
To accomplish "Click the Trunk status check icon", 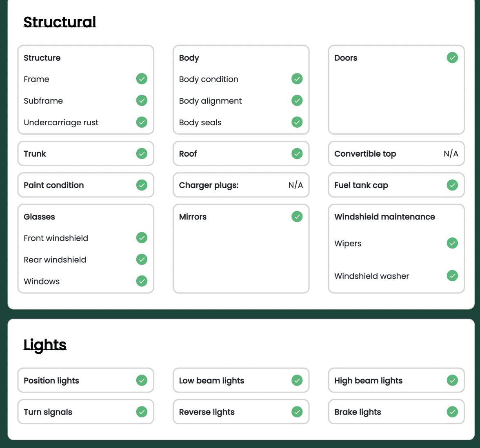I will click(x=142, y=153).
